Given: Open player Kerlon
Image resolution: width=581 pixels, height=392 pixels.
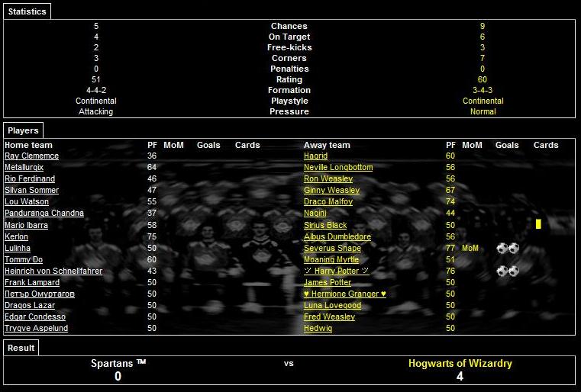Looking at the screenshot, I should click(16, 236).
